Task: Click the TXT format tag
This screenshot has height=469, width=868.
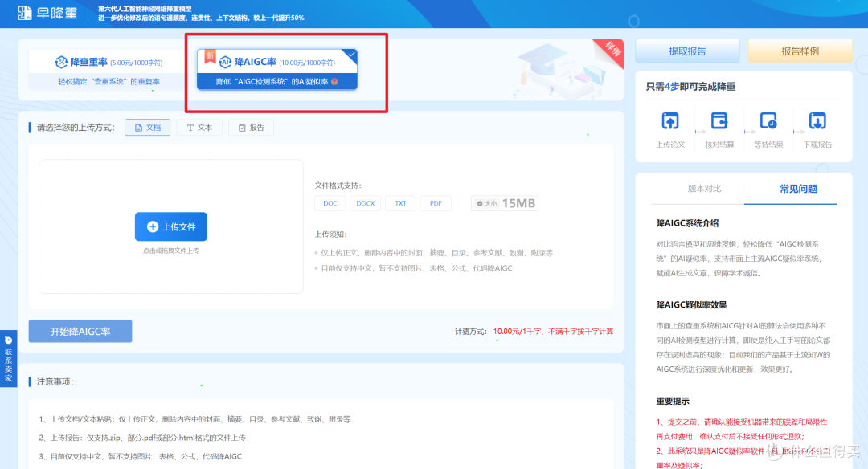Action: pyautogui.click(x=401, y=203)
